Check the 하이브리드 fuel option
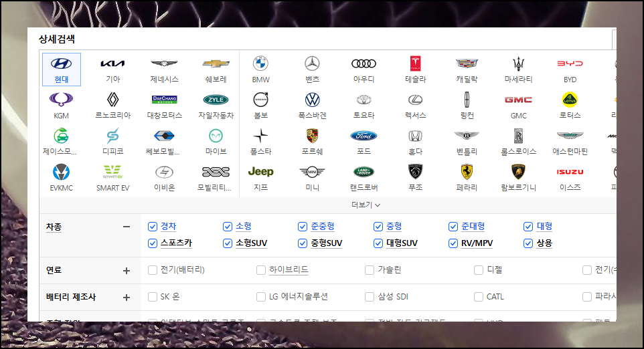This screenshot has width=644, height=349. coord(261,270)
